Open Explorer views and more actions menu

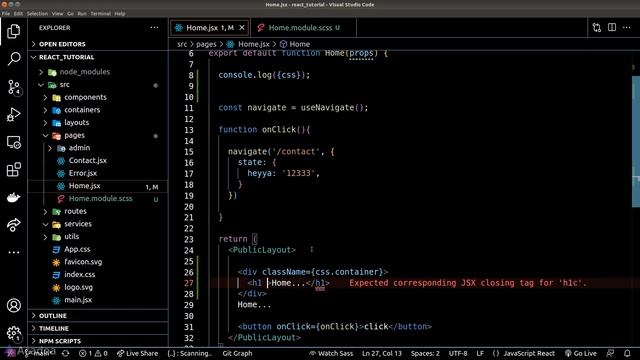[x=154, y=28]
